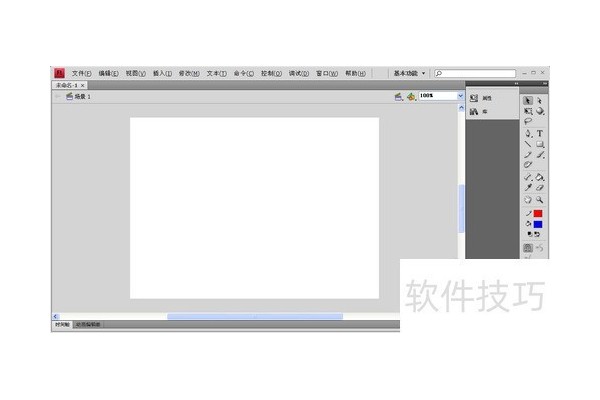Viewport: 600px width, 400px height.
Task: Close the 未命名-1 document tab
Action: (x=82, y=85)
